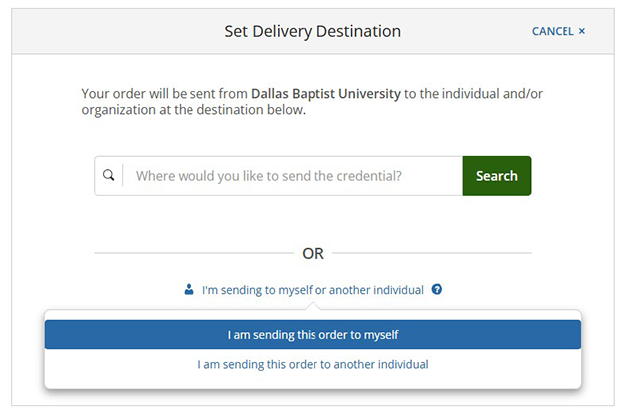Viewport: 629px width, 418px height.
Task: Click empty space in the dialog header bar
Action: tap(120, 31)
